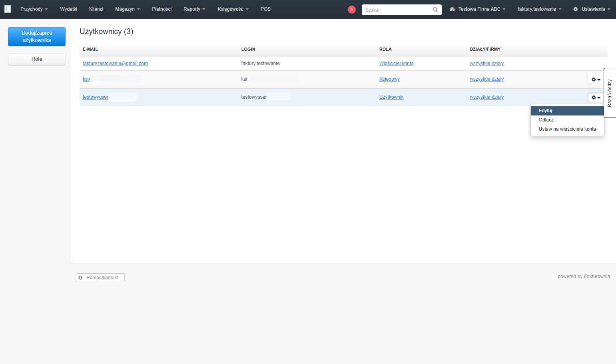Viewport: 616px width, 364px height.
Task: Go to the Klienci section
Action: 96,9
